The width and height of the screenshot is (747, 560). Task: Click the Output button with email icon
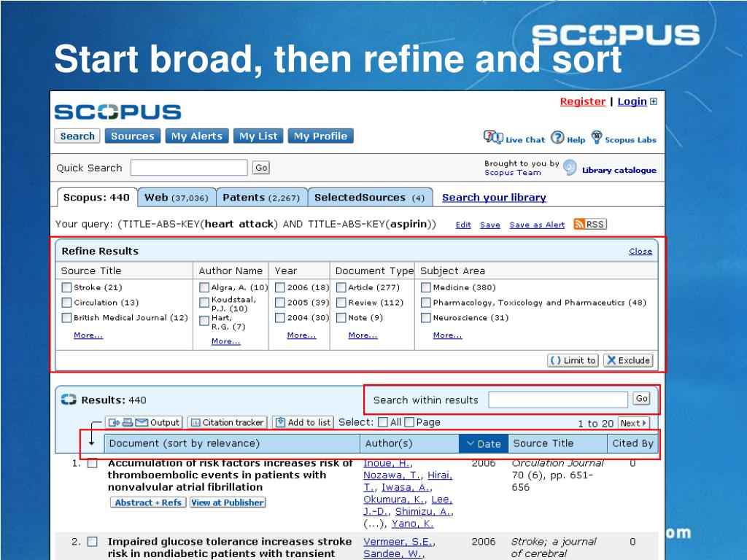click(x=144, y=422)
